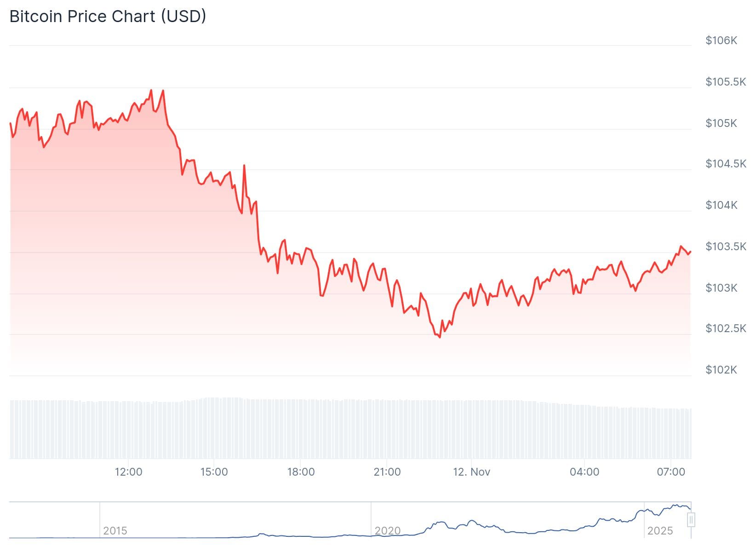Click the 12. Nov date label
The image size is (756, 552).
click(471, 472)
